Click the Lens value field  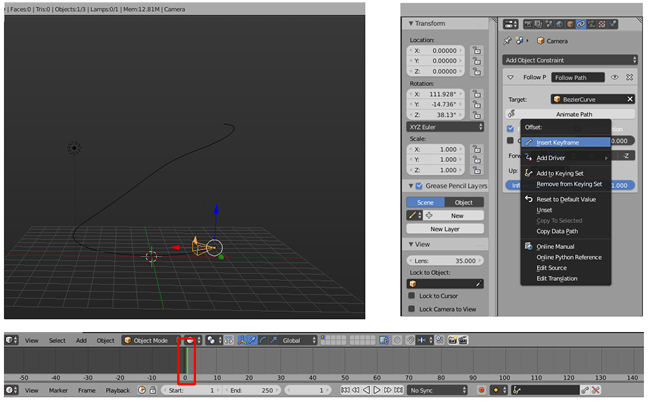[447, 259]
